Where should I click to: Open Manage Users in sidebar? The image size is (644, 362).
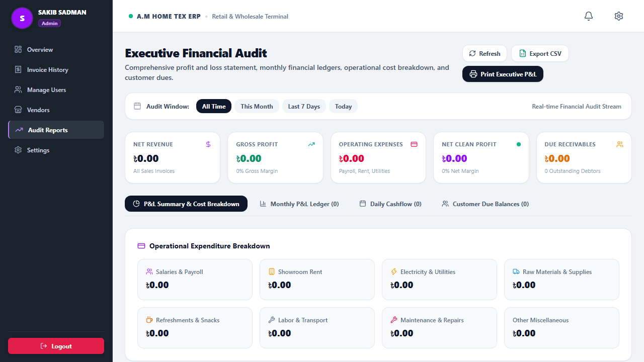pos(56,89)
